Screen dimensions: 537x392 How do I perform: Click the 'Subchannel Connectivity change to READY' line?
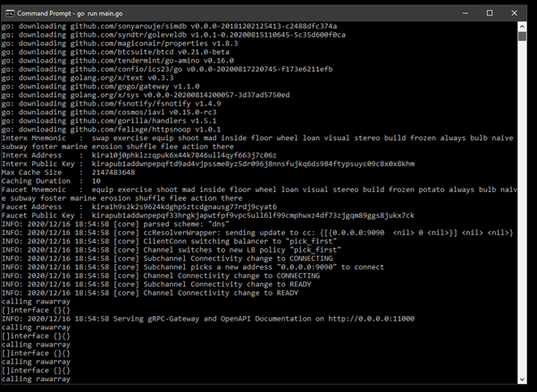156,284
